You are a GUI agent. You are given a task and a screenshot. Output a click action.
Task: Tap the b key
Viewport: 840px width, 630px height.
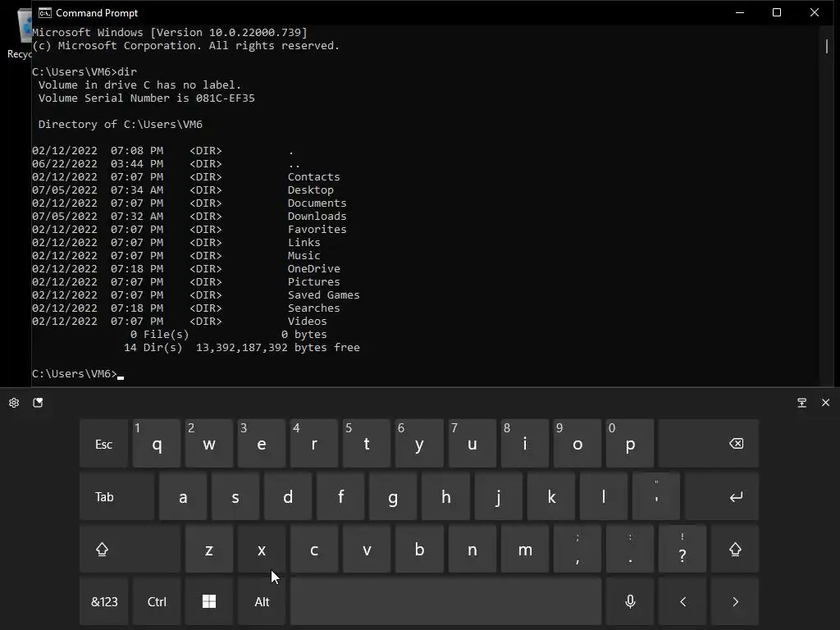point(419,549)
